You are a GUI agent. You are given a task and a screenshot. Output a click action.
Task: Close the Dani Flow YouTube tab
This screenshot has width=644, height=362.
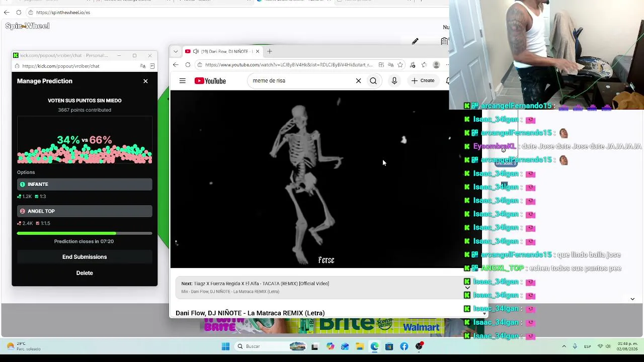(x=258, y=51)
